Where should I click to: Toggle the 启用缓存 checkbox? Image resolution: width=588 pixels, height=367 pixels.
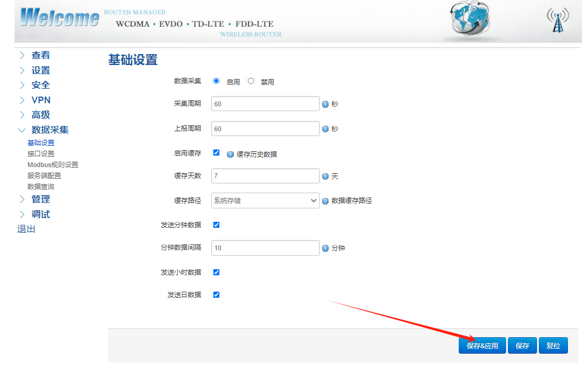tap(217, 153)
